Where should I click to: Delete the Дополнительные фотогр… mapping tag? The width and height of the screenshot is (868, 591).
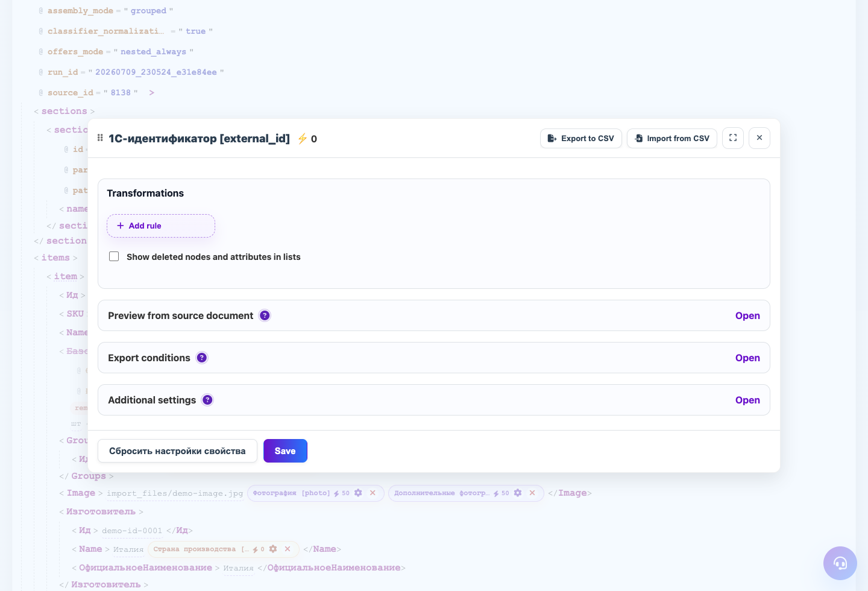click(532, 493)
